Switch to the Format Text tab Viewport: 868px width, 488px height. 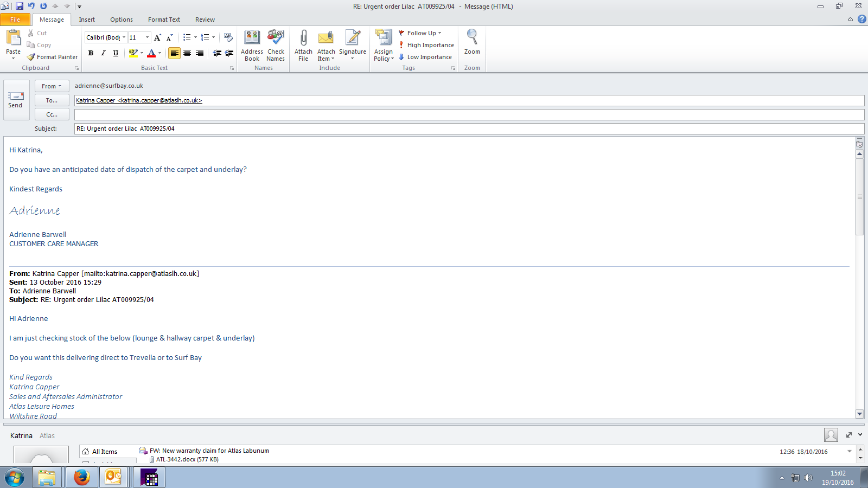click(x=164, y=20)
